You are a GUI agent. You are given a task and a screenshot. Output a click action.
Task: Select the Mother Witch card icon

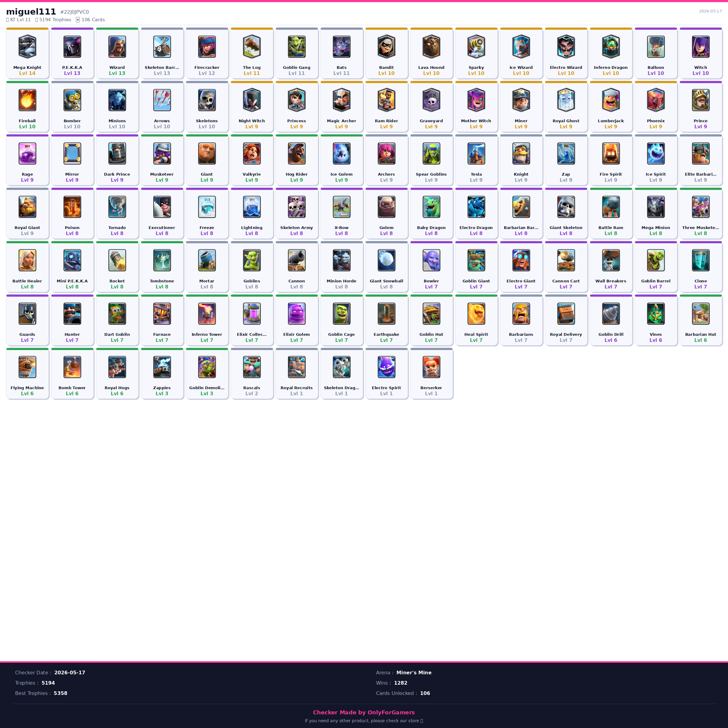click(x=476, y=100)
